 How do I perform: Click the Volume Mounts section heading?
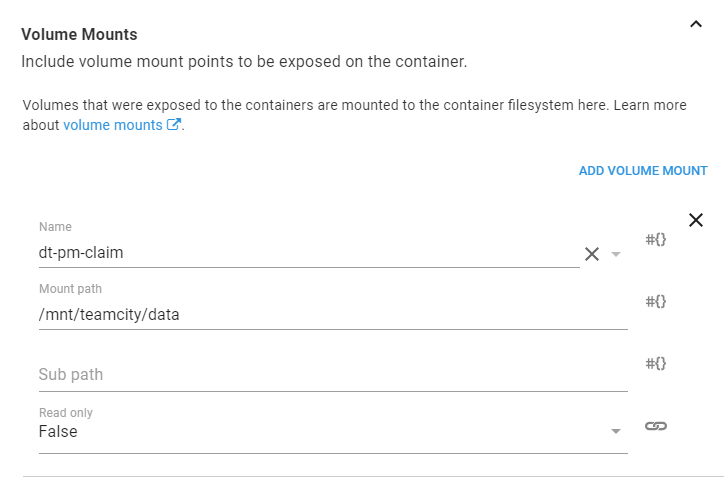click(x=79, y=34)
